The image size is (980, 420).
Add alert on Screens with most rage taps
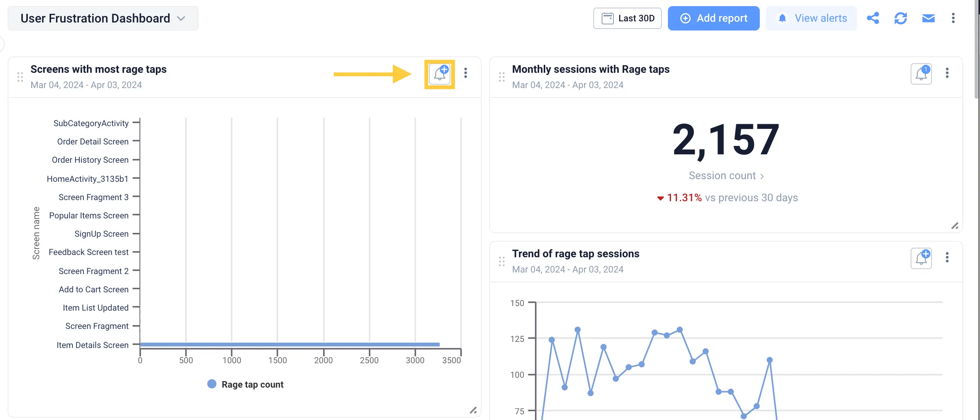pyautogui.click(x=440, y=74)
